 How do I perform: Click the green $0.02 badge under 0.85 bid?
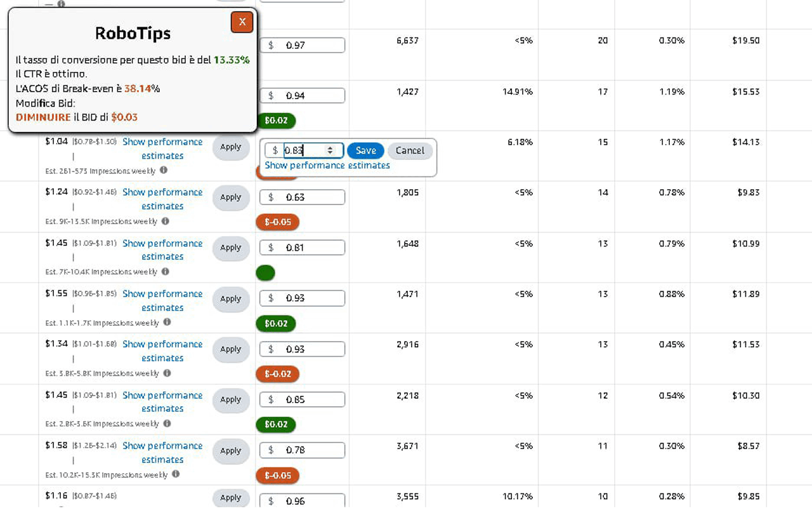(x=276, y=424)
